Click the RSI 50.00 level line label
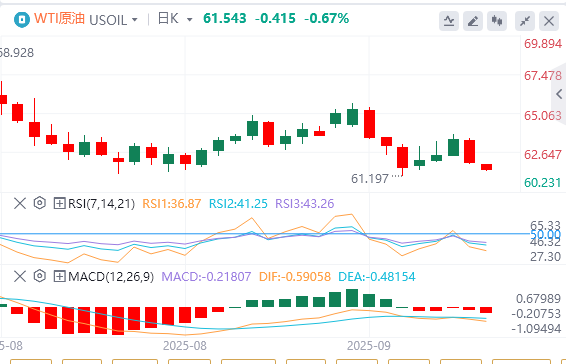Screen dimensions: 566x364 546,235
